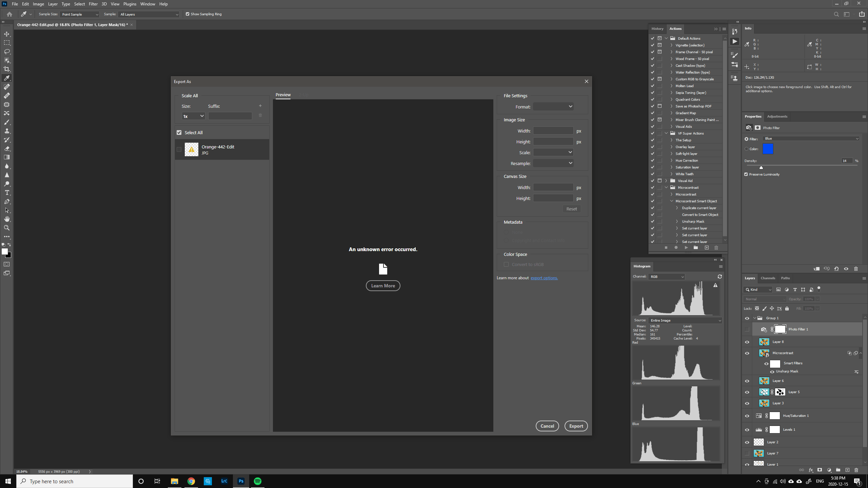Create a new layer in the Layers panel

pyautogui.click(x=847, y=470)
